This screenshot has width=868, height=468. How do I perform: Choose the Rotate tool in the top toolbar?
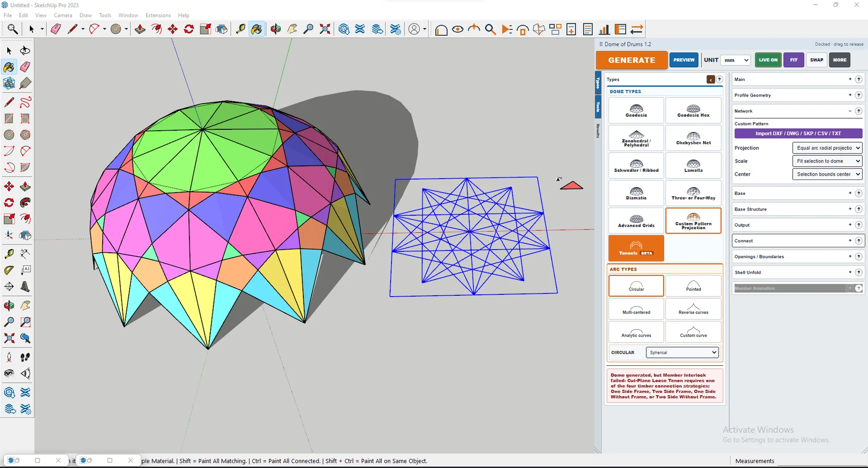point(189,29)
